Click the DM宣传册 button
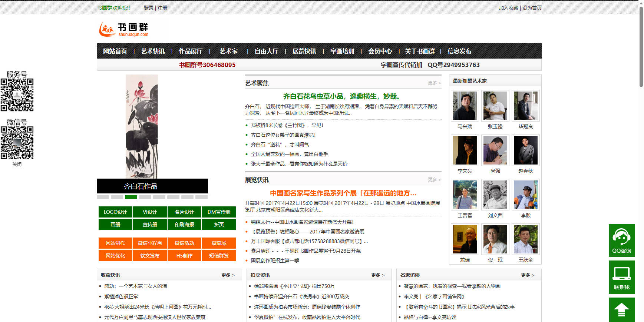 coord(219,212)
